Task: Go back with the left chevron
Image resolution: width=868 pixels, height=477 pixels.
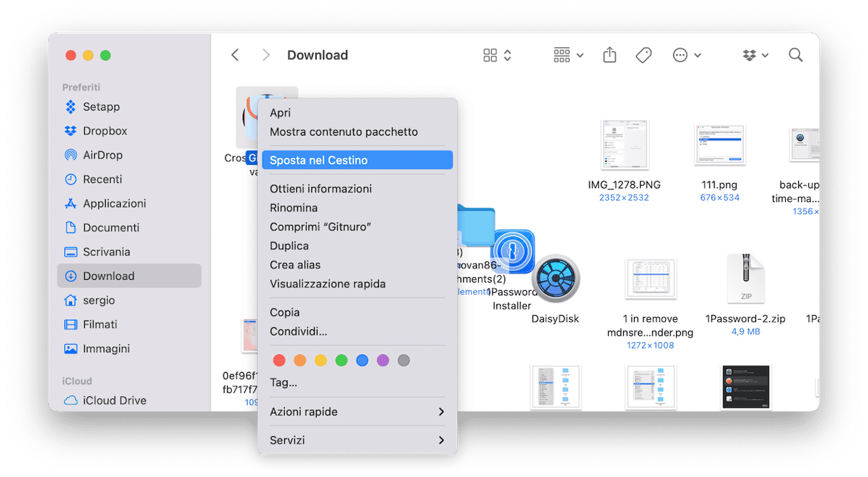Action: pos(235,55)
